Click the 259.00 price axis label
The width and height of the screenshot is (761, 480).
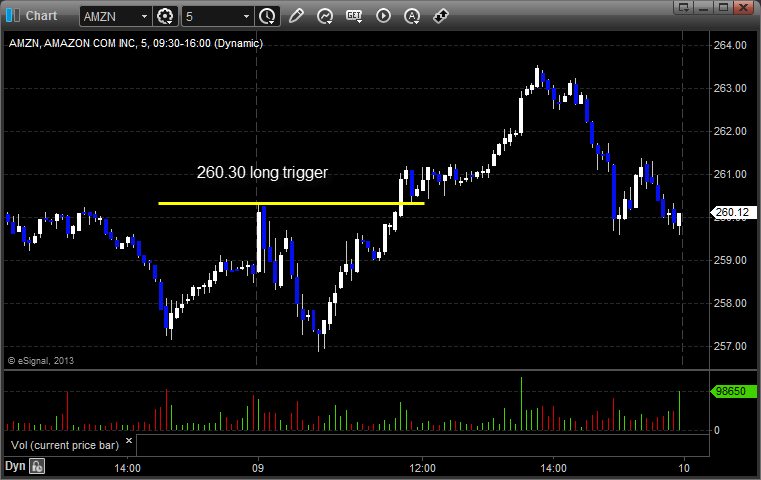click(x=730, y=260)
